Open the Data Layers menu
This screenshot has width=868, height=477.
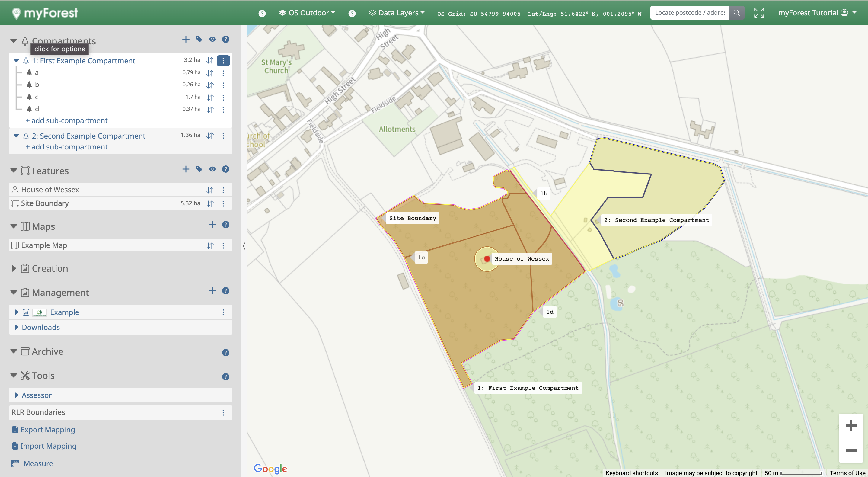click(397, 13)
